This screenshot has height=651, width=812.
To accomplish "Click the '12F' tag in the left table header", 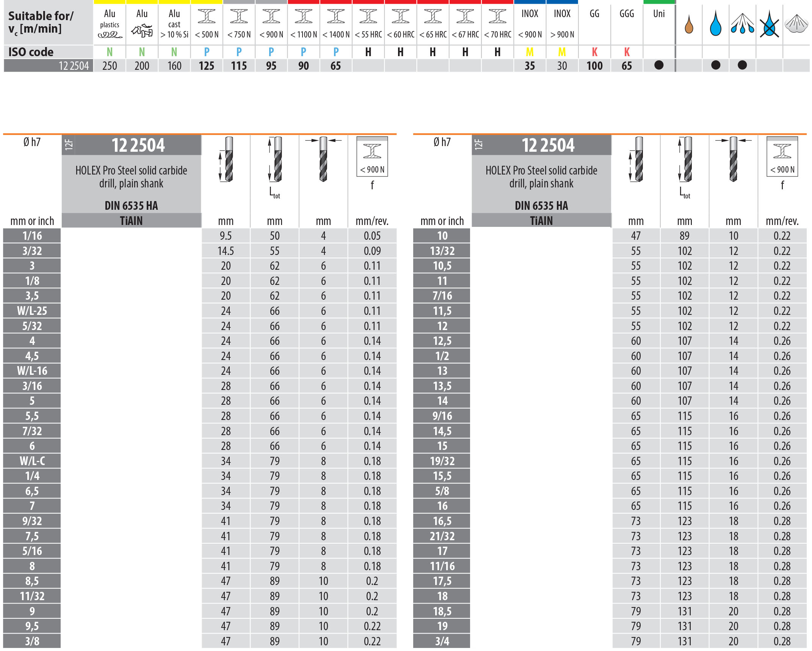I will [x=69, y=145].
